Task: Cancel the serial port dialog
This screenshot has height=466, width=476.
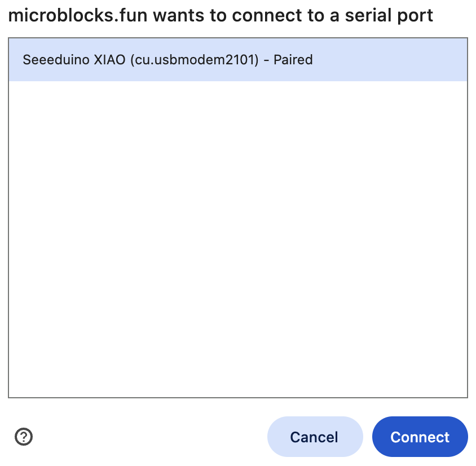Action: point(314,437)
